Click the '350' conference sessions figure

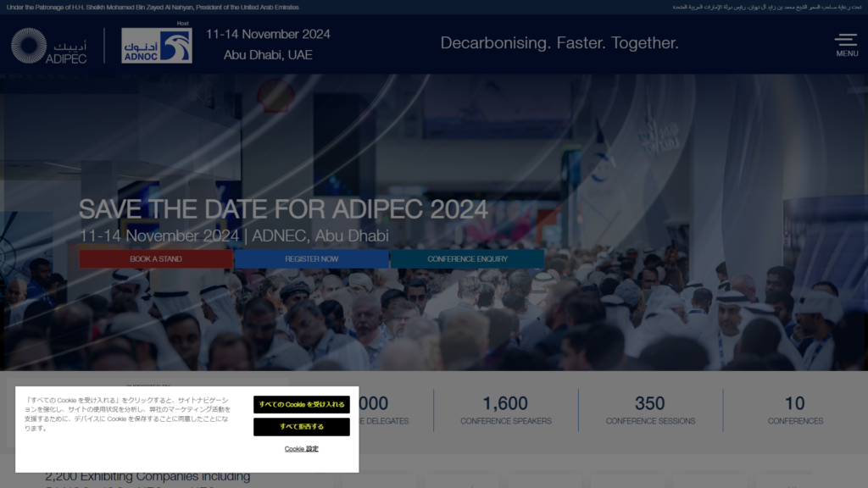tap(650, 403)
